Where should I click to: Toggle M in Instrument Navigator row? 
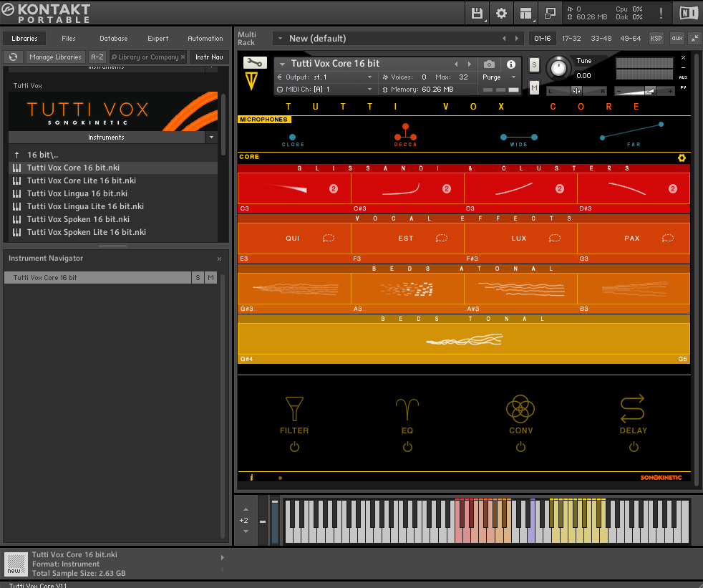coord(210,278)
